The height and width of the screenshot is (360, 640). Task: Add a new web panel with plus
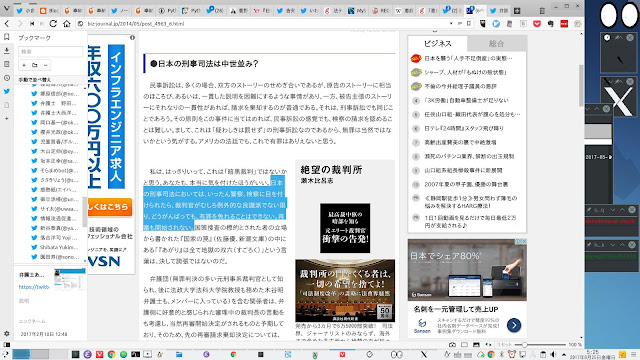coord(7,118)
